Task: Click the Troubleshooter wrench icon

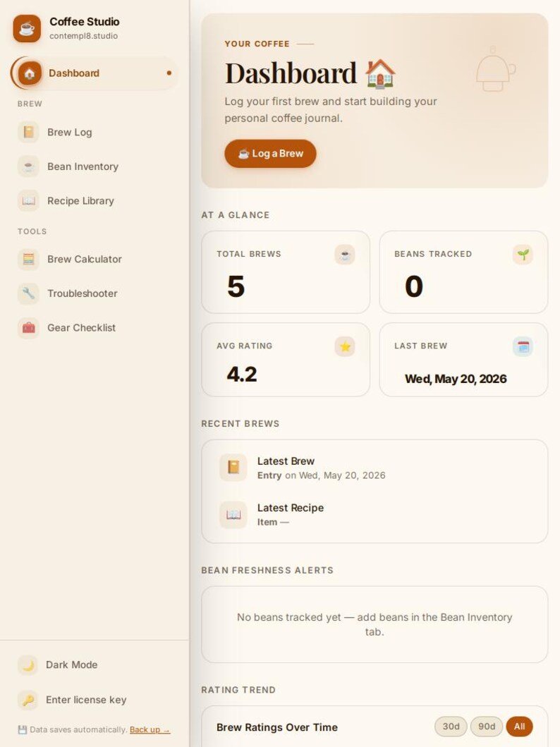Action: click(x=29, y=293)
